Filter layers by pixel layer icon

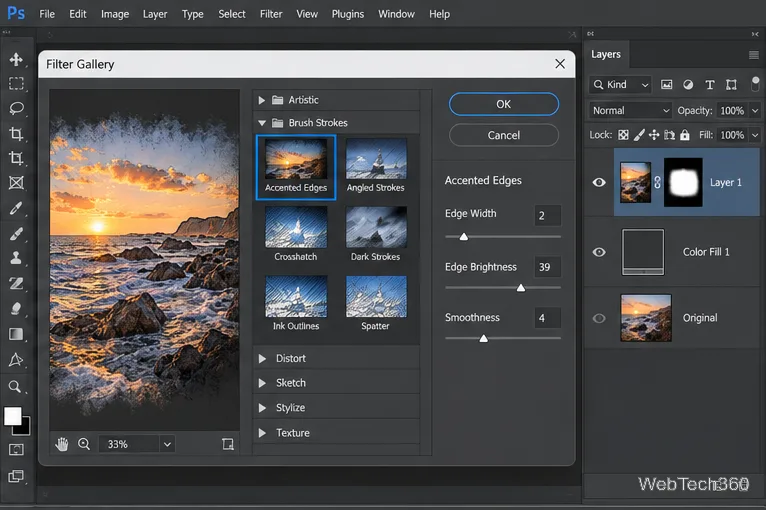tap(666, 85)
